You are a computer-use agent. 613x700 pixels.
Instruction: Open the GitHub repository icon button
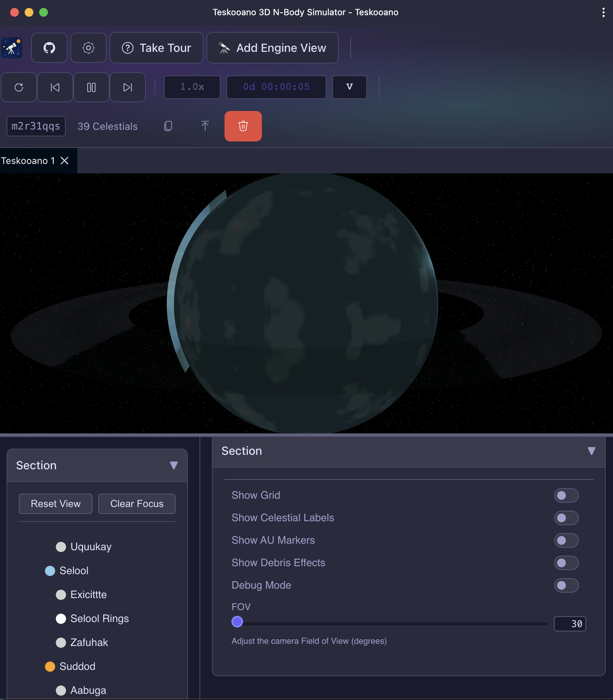49,48
